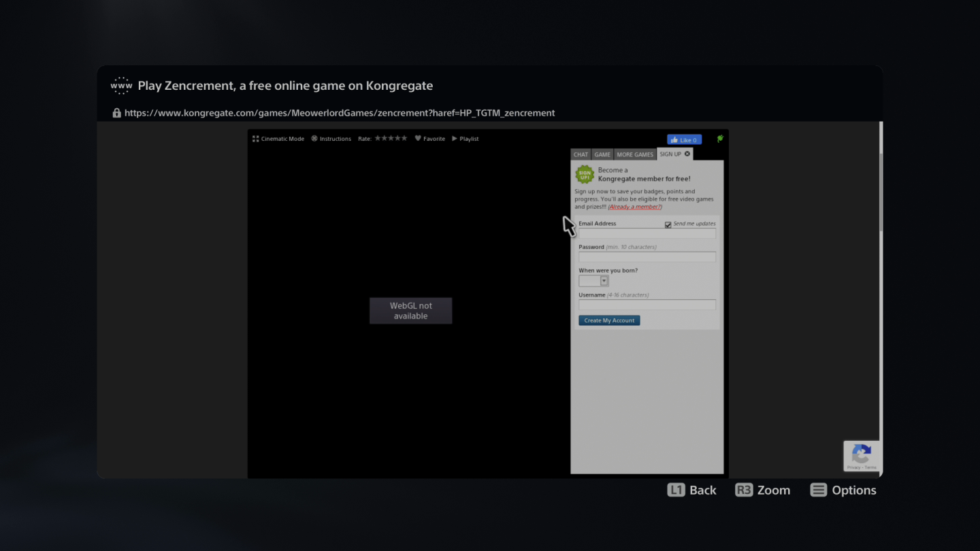Expand the Options menu icon
The width and height of the screenshot is (980, 551).
(x=818, y=489)
